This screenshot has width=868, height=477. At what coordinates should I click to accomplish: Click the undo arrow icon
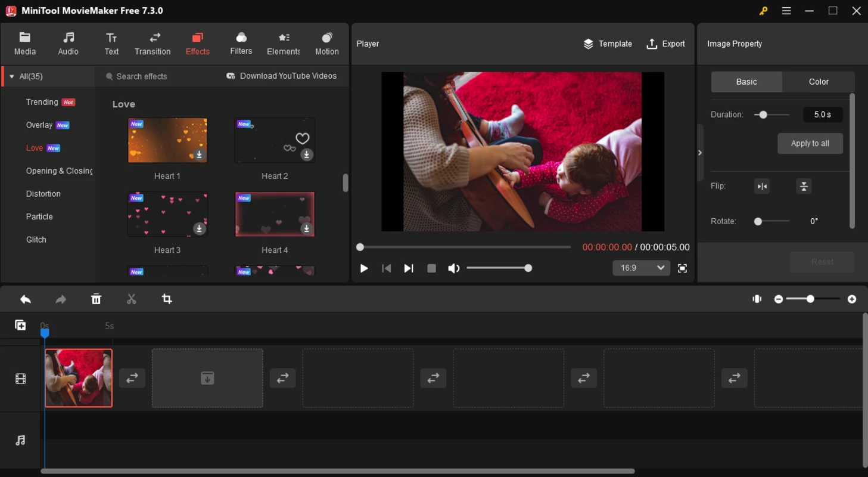(25, 299)
